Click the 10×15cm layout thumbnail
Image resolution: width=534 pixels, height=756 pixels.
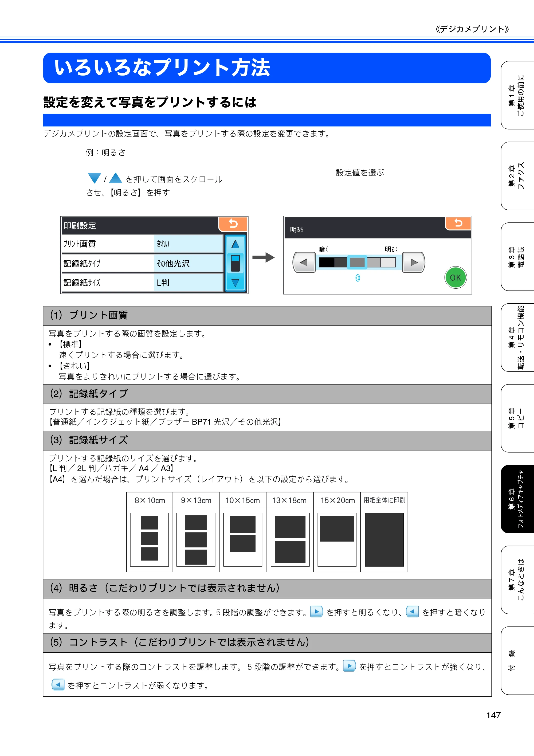[x=243, y=539]
